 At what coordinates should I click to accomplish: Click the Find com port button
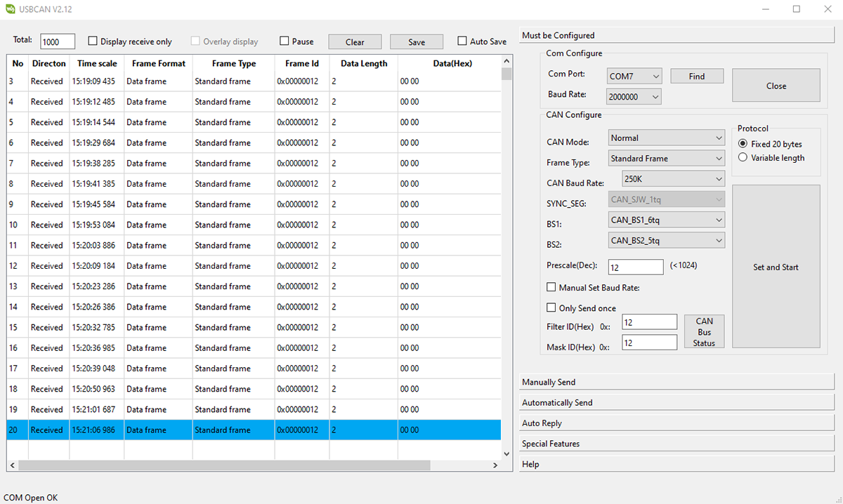pyautogui.click(x=696, y=77)
